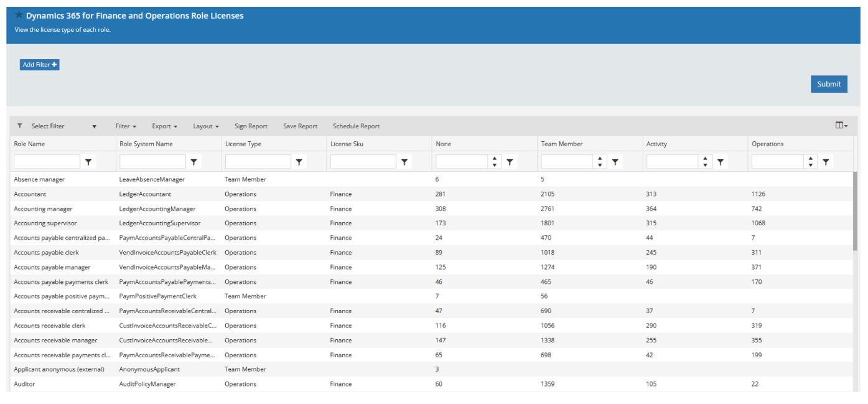Click the vertical scrollbar of the table
This screenshot has height=404, width=868.
point(856,210)
